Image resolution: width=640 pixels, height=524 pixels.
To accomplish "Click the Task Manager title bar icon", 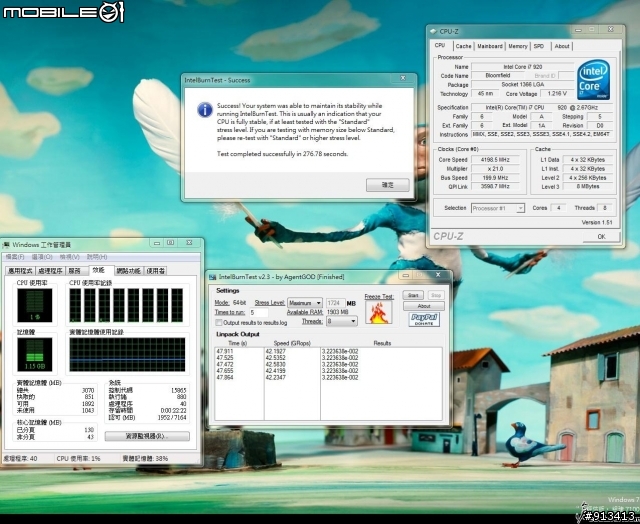I will click(x=7, y=245).
